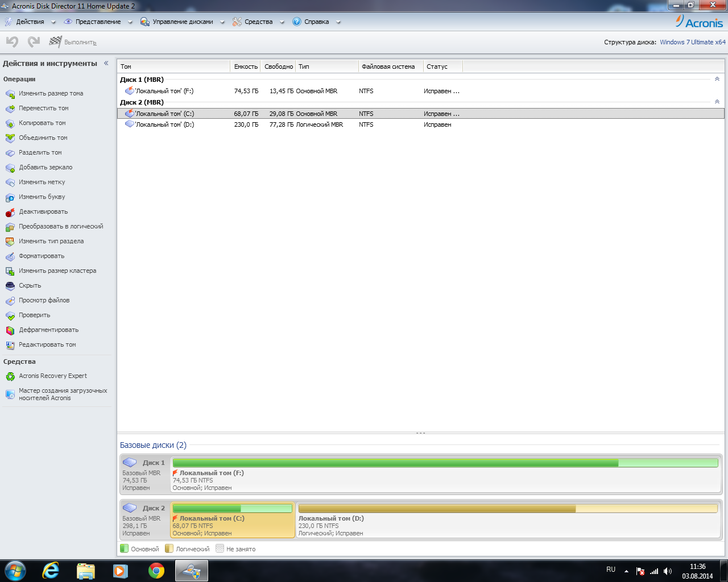
Task: Select the 'Форматировать' format icon
Action: [10, 256]
